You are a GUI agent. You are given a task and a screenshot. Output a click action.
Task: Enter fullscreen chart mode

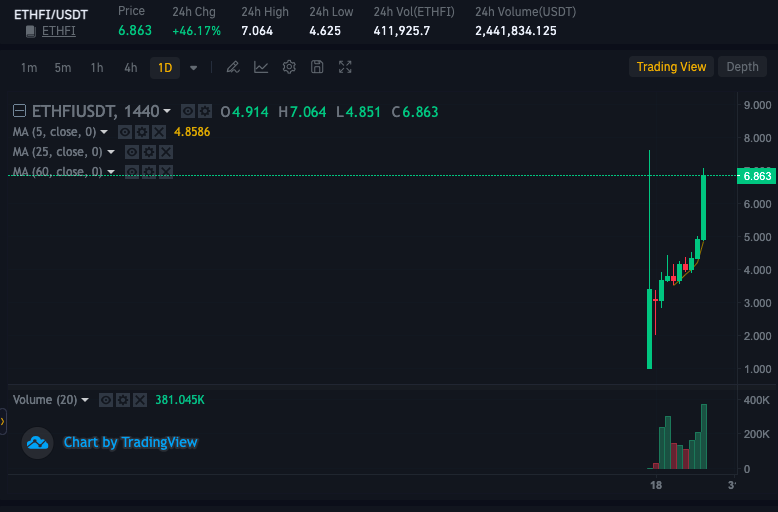tap(345, 67)
